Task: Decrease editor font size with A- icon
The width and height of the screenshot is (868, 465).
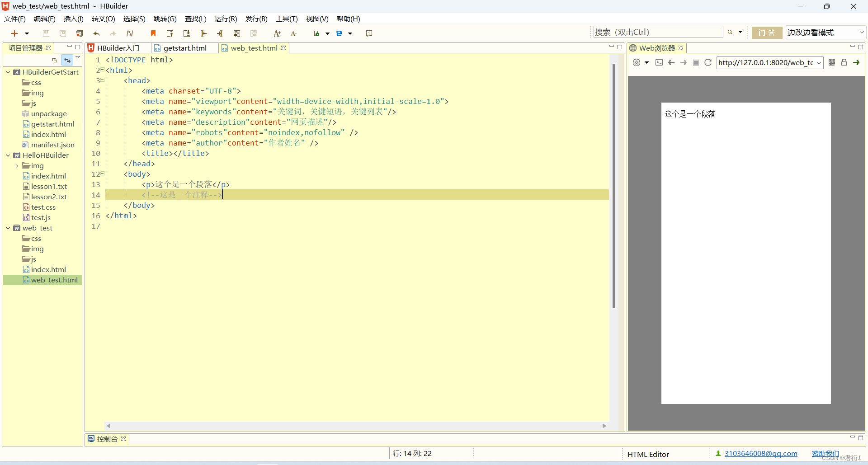Action: pos(294,33)
